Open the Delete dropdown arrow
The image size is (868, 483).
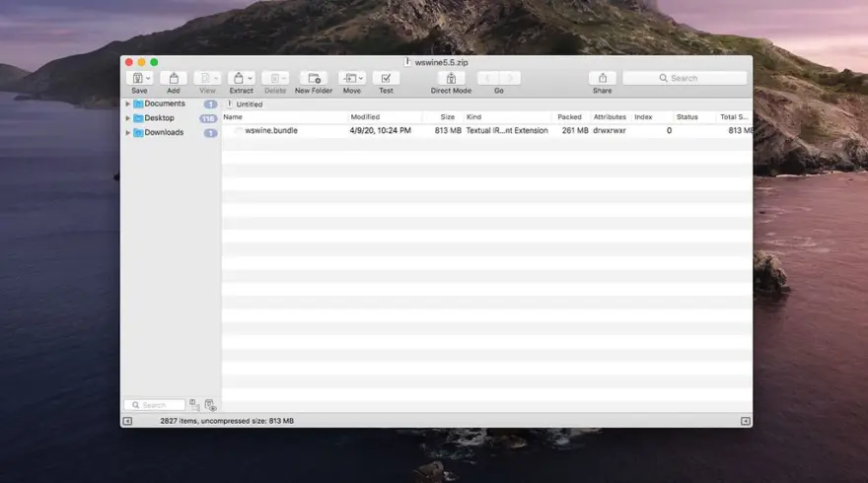(284, 79)
